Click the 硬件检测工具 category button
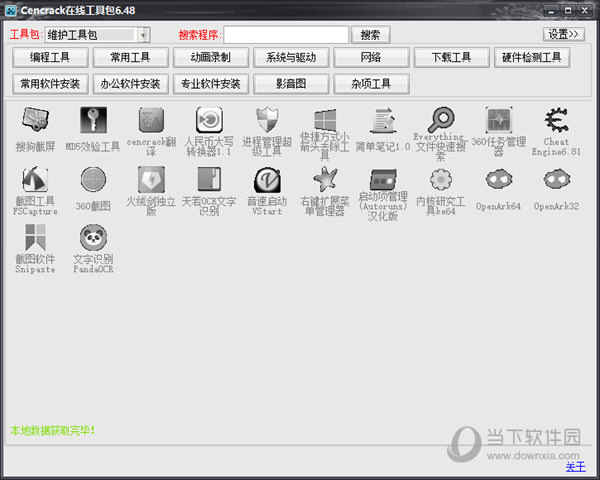This screenshot has width=600, height=480. [x=532, y=57]
